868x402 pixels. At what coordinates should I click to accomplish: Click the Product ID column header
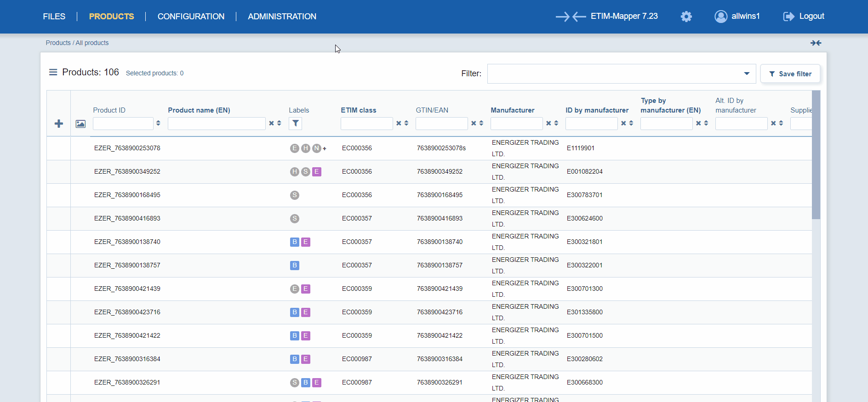[x=109, y=110]
